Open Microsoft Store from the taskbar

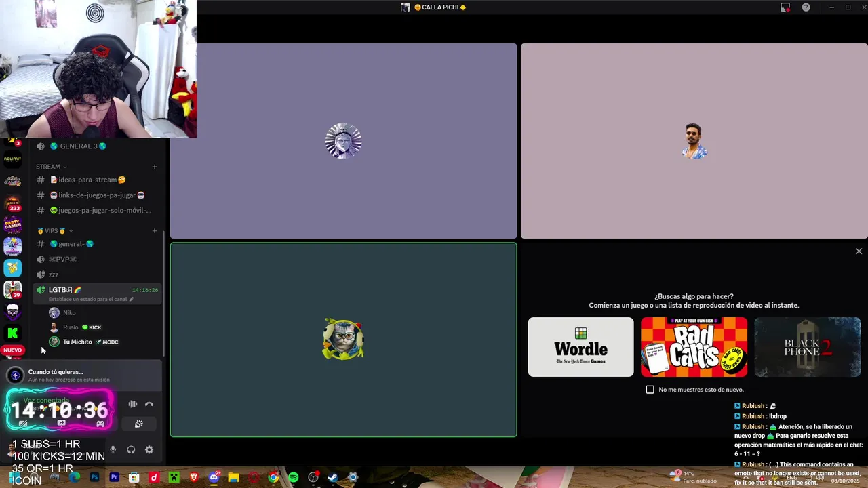(x=134, y=477)
